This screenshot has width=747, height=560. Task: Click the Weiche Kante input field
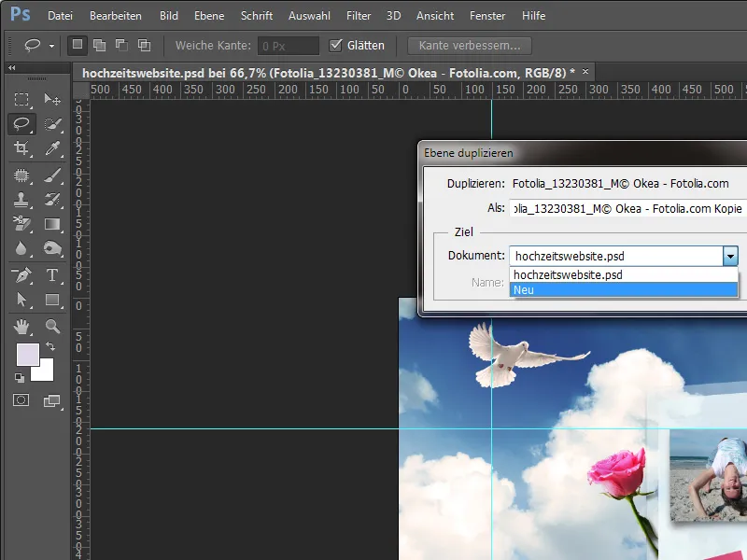289,46
